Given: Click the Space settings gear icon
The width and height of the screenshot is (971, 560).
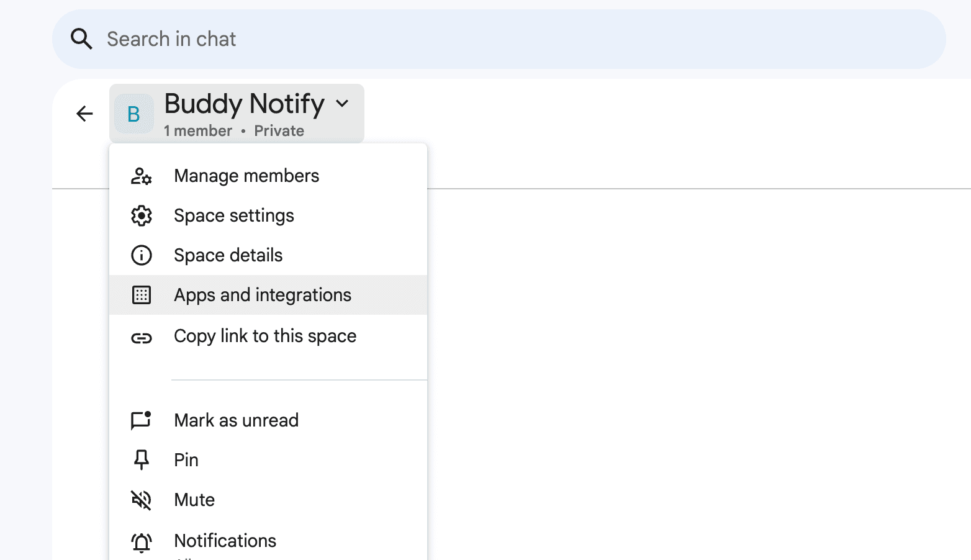Looking at the screenshot, I should click(x=142, y=215).
